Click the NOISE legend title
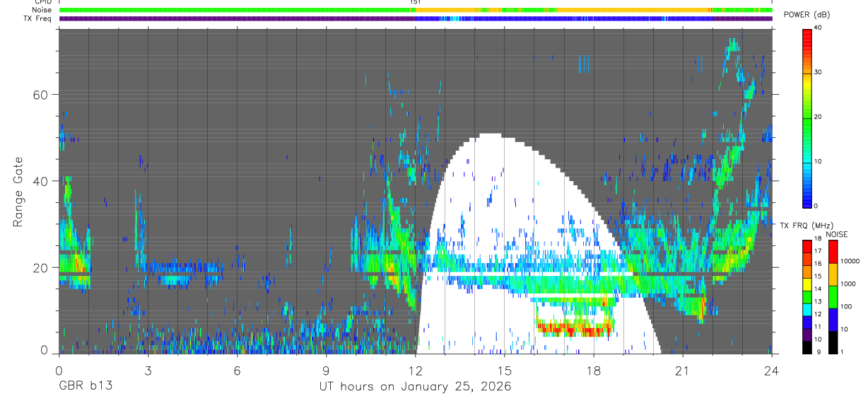 point(838,235)
